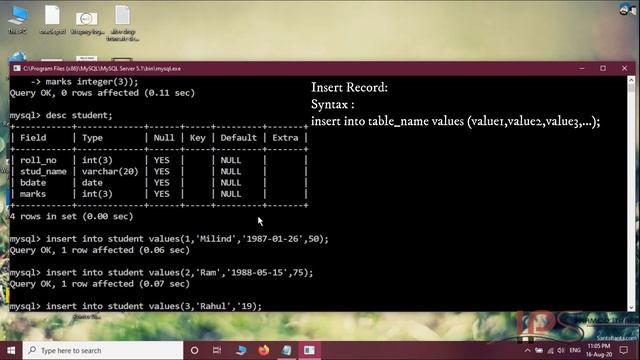Click the insert command containing 'Milind'
This screenshot has width=640, height=360.
tap(187, 239)
